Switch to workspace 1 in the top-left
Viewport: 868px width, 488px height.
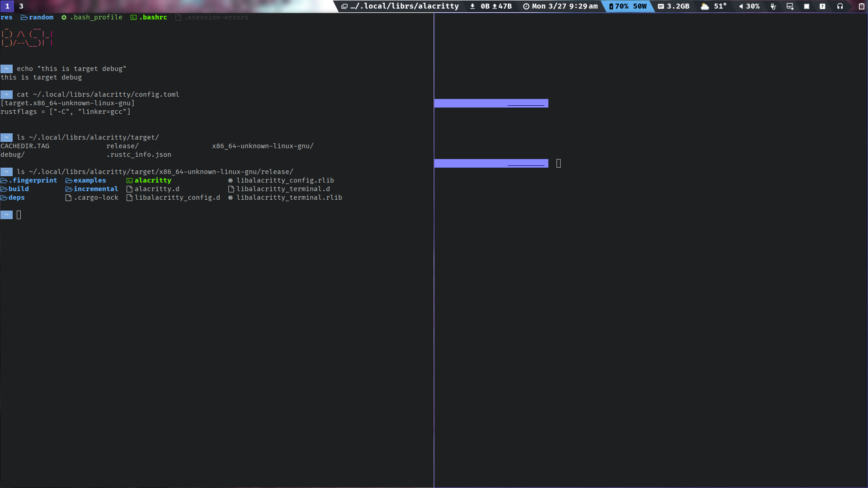click(7, 6)
